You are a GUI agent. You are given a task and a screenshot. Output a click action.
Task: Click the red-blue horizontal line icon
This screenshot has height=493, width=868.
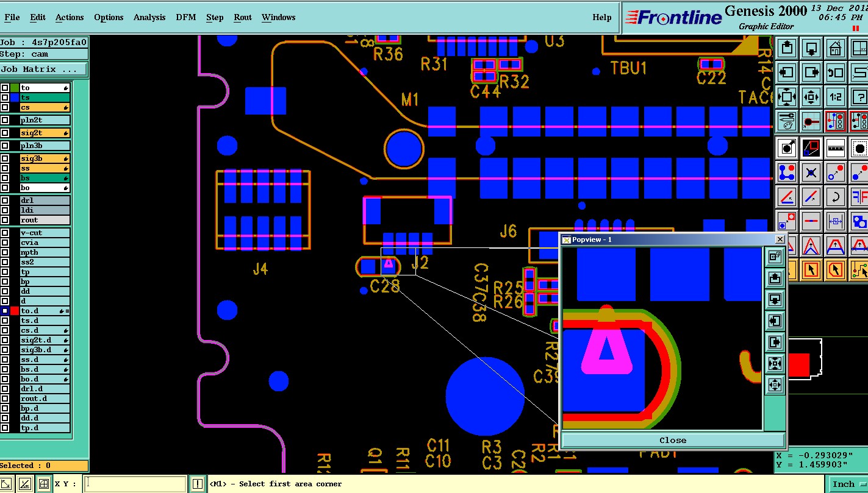click(811, 221)
